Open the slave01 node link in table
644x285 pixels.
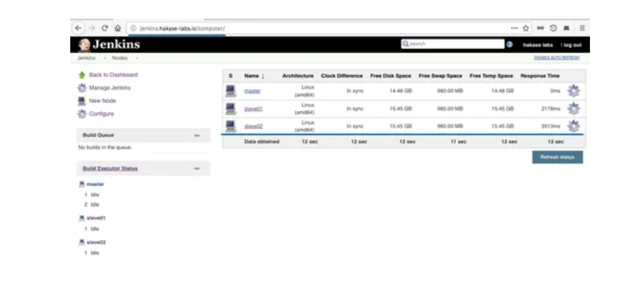253,109
